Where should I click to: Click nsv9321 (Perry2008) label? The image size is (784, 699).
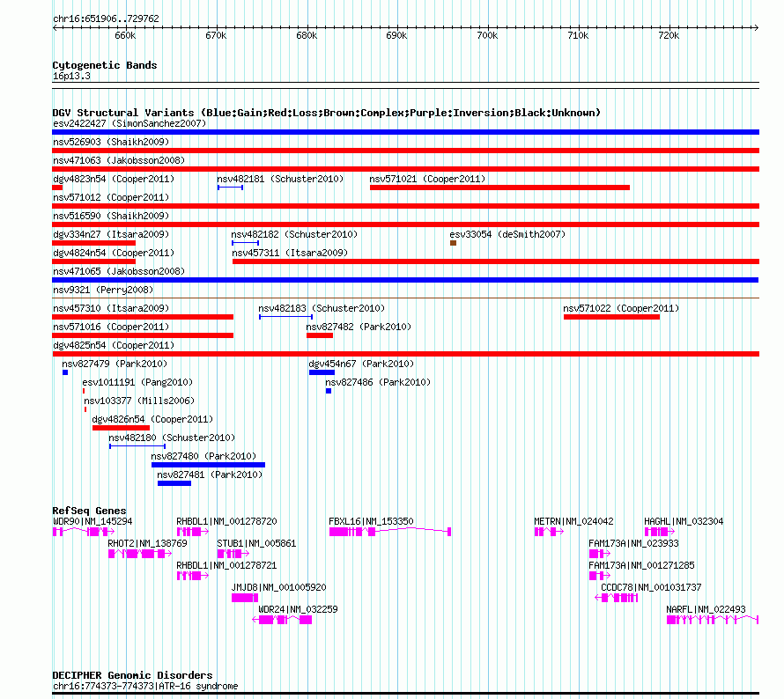103,290
